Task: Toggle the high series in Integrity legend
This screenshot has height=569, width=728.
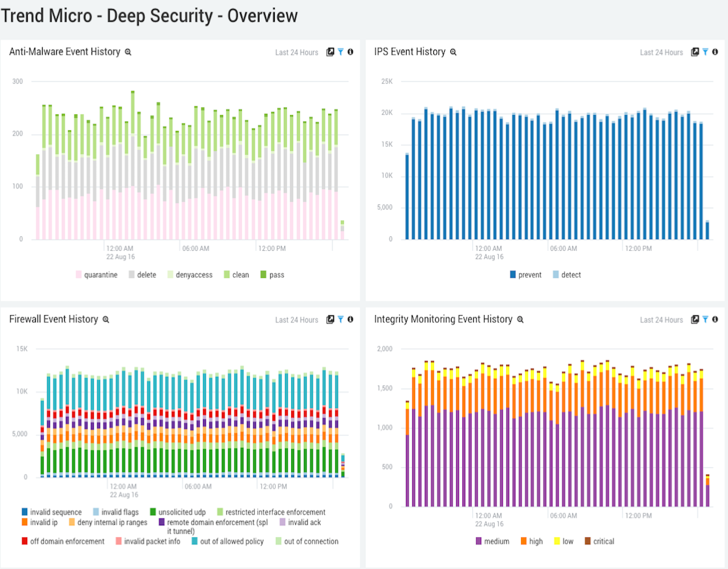Action: click(x=532, y=541)
